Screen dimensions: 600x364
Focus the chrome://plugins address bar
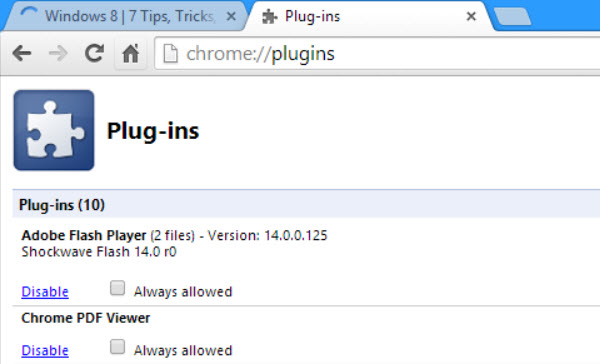377,53
